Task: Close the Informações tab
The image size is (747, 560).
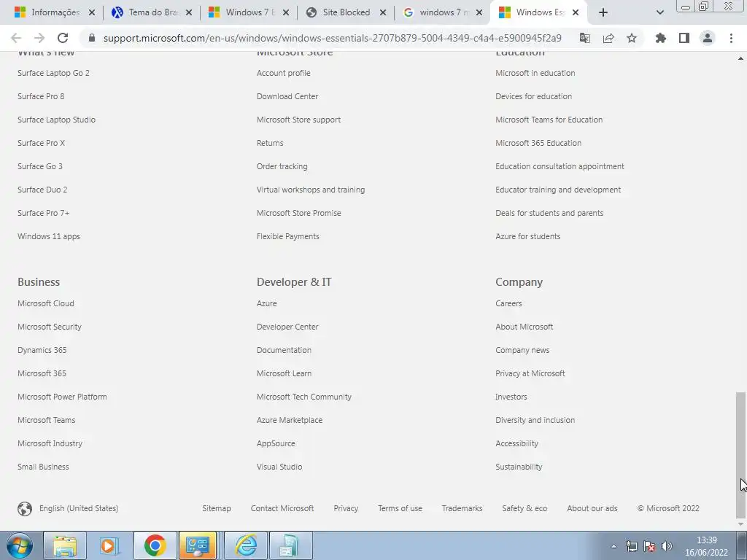Action: pyautogui.click(x=92, y=12)
